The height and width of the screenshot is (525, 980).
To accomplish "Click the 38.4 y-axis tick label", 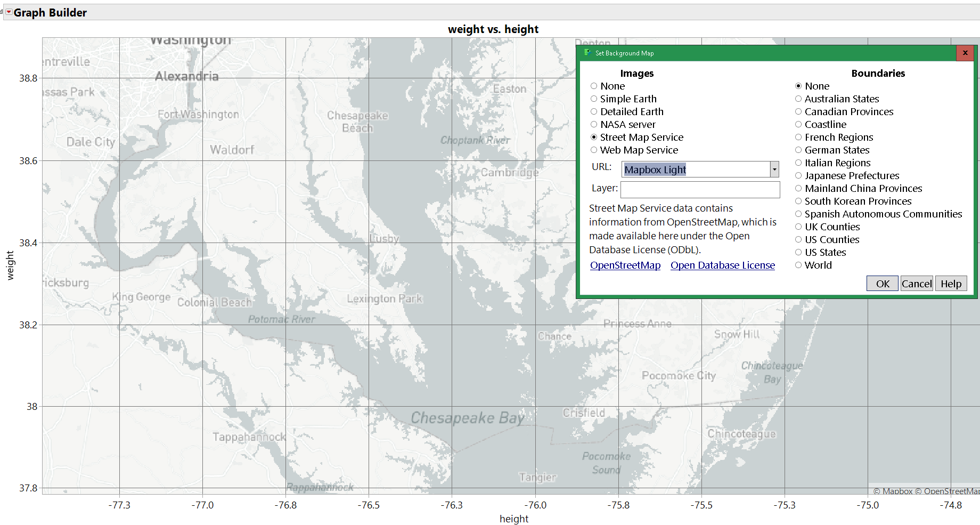I will [x=28, y=243].
